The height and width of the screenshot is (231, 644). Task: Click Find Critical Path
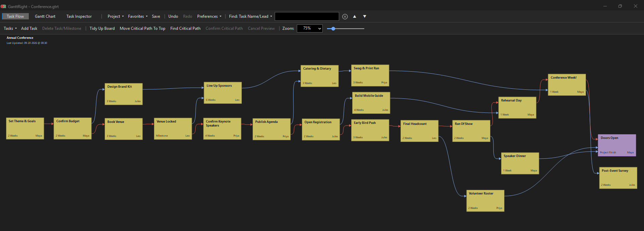(x=185, y=28)
